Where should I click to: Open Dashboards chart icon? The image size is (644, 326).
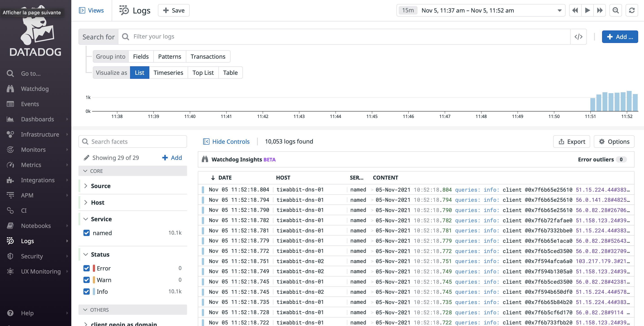point(10,119)
